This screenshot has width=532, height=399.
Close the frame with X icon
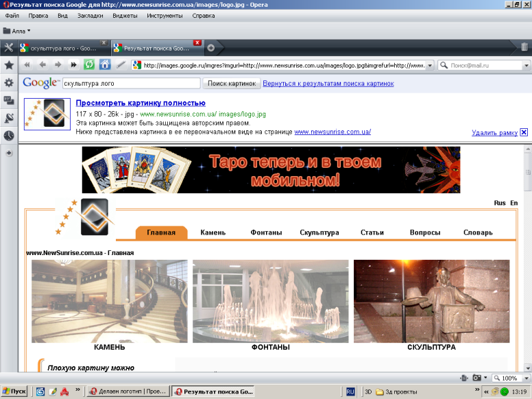524,132
